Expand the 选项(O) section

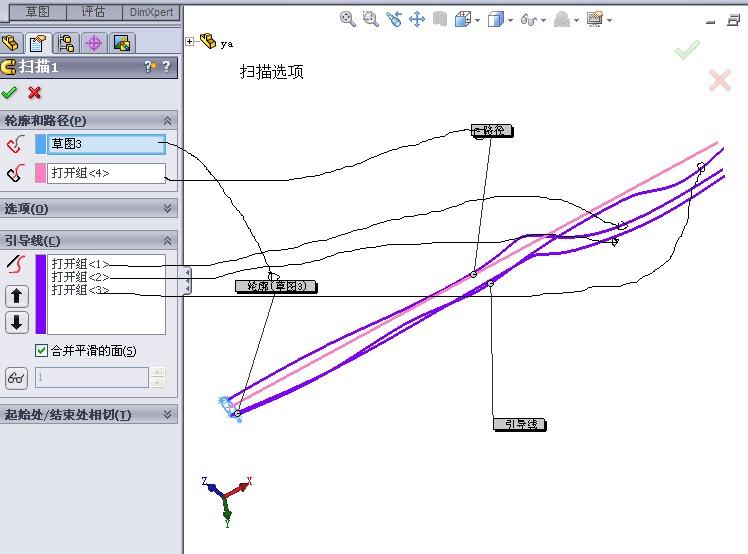click(x=167, y=208)
